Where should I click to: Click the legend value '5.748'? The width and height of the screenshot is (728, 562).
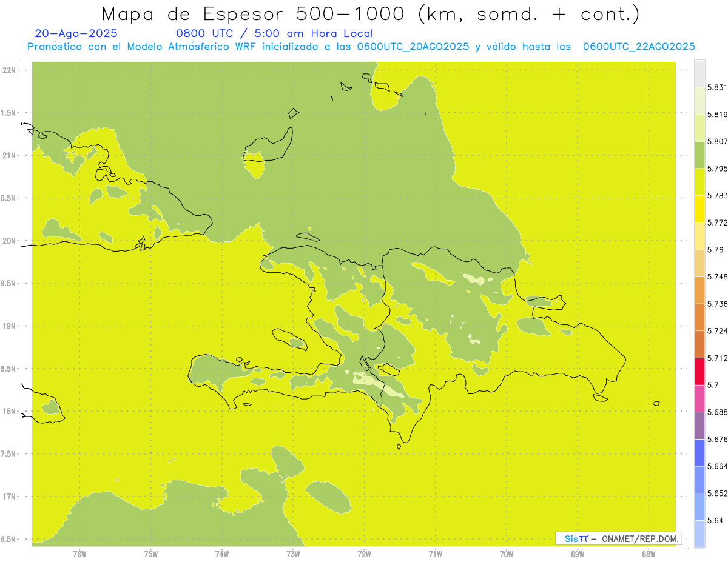[x=717, y=276]
